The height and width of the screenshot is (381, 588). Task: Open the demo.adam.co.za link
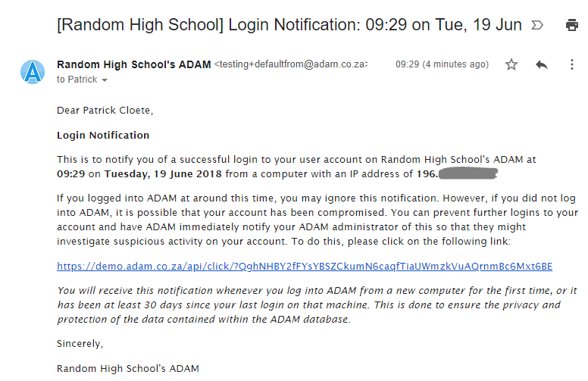pyautogui.click(x=305, y=266)
